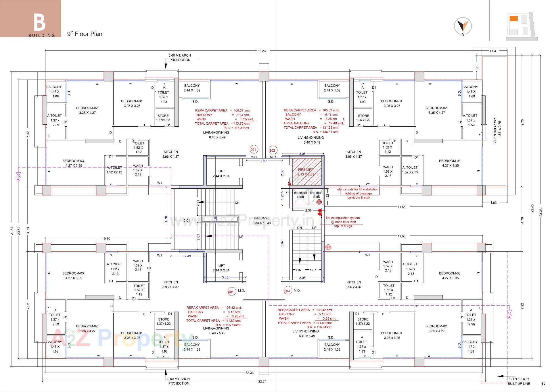Click the north compass arrow icon

tap(463, 26)
